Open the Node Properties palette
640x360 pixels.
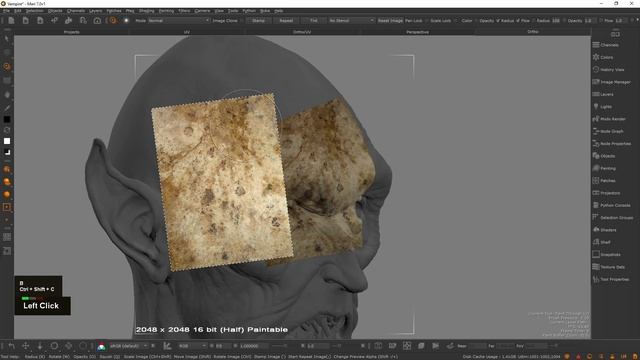[x=611, y=144]
